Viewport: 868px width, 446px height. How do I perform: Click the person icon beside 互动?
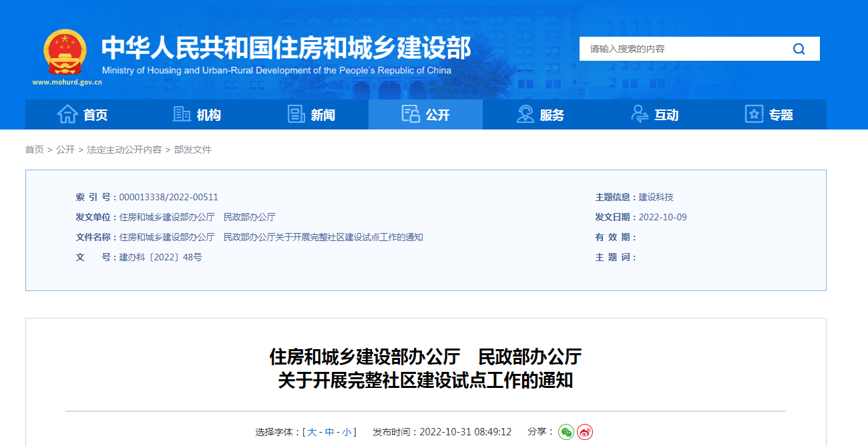click(x=640, y=114)
